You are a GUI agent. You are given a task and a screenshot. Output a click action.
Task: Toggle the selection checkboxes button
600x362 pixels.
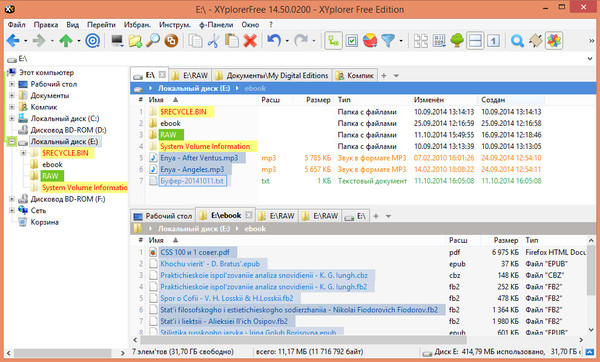coord(352,41)
